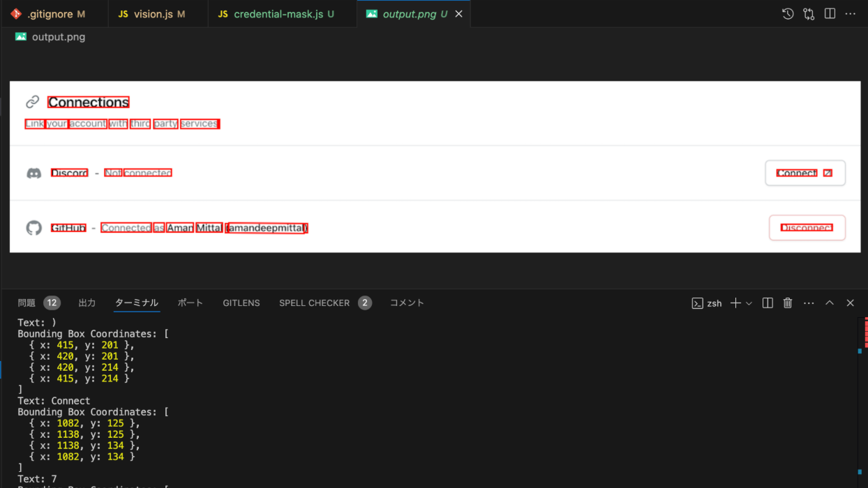Click 'Text: Connect' line in terminal

pyautogui.click(x=54, y=401)
